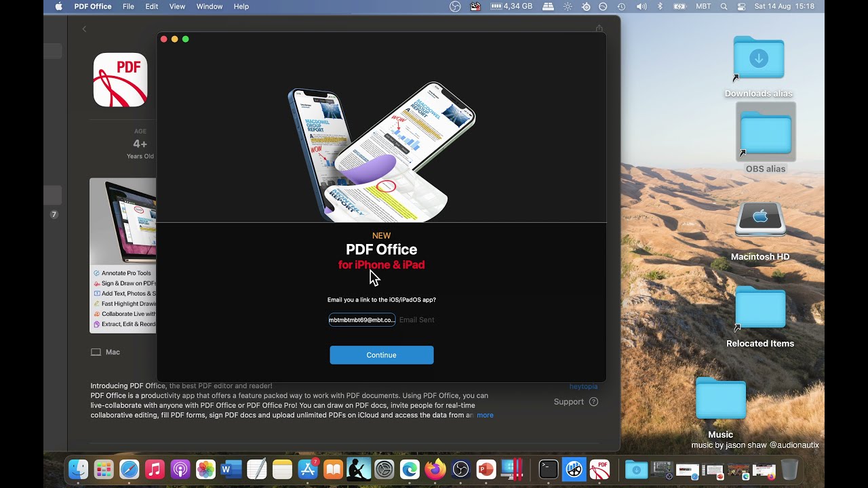This screenshot has width=868, height=488.
Task: Open the brightness menu bar icon
Action: [568, 6]
